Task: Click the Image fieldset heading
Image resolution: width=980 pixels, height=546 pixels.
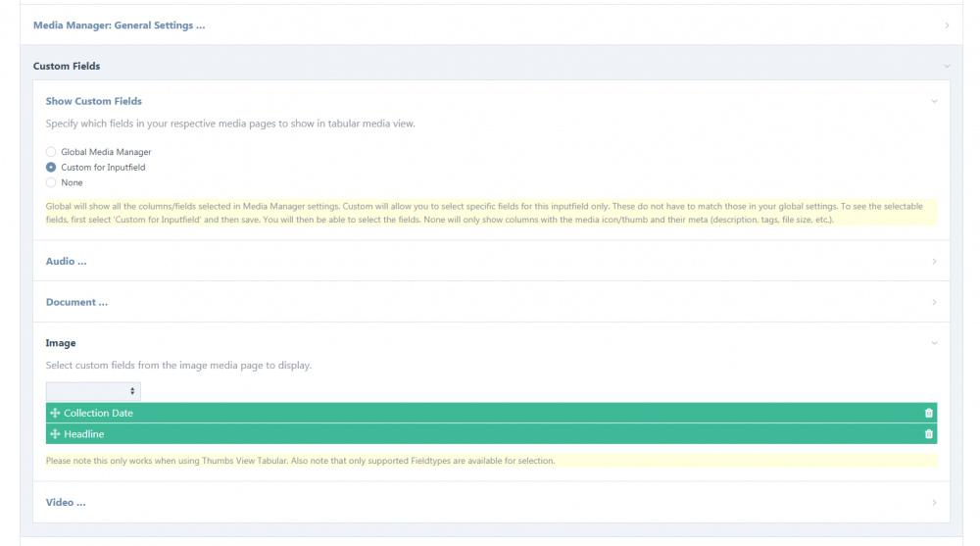Action: [x=61, y=343]
